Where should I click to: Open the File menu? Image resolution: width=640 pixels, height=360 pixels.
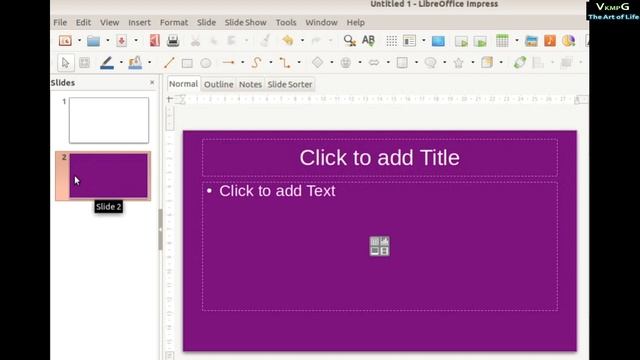tap(60, 22)
